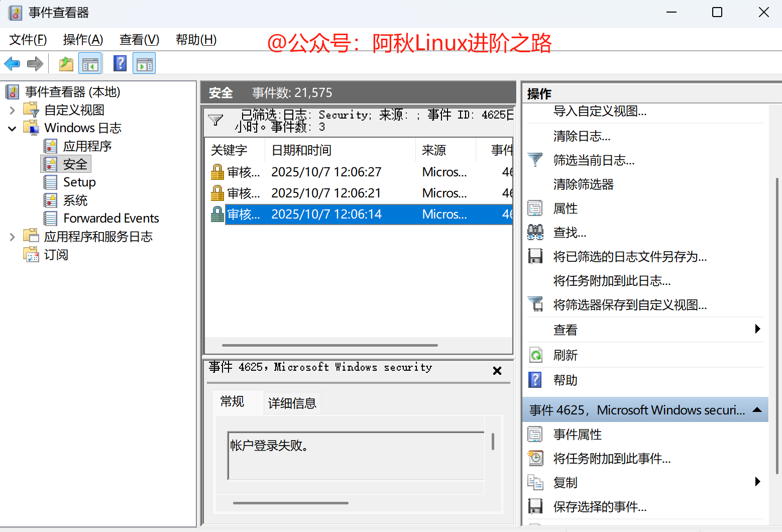Screen dimensions: 782x532
Task: Expand the 应用程序和服务日志 node
Action: (x=12, y=236)
